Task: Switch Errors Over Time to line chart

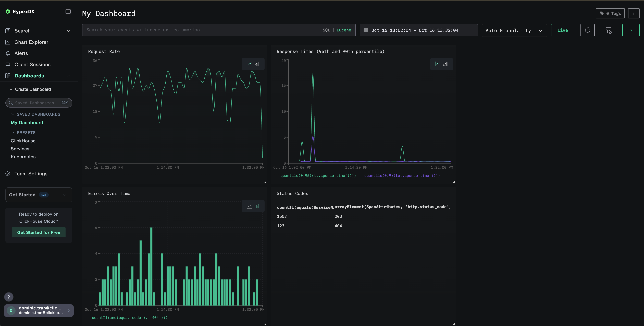Action: click(x=249, y=206)
